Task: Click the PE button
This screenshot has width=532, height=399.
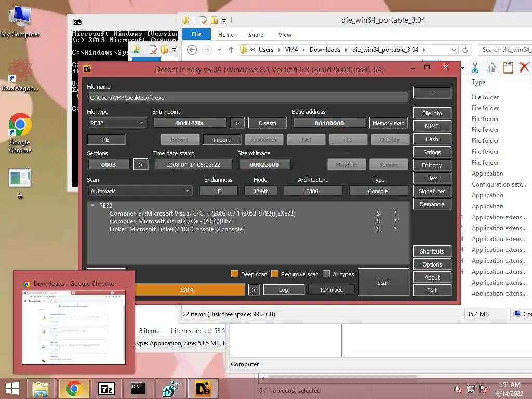Action: (x=106, y=139)
